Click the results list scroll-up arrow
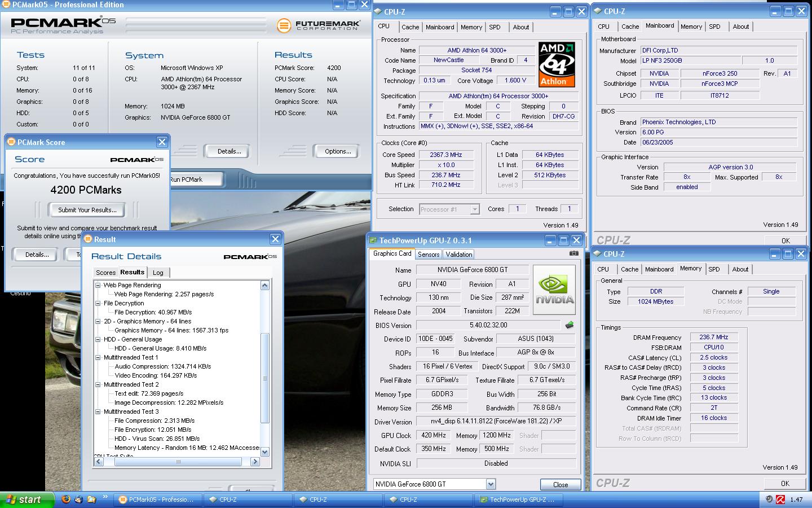812x508 pixels. (265, 286)
